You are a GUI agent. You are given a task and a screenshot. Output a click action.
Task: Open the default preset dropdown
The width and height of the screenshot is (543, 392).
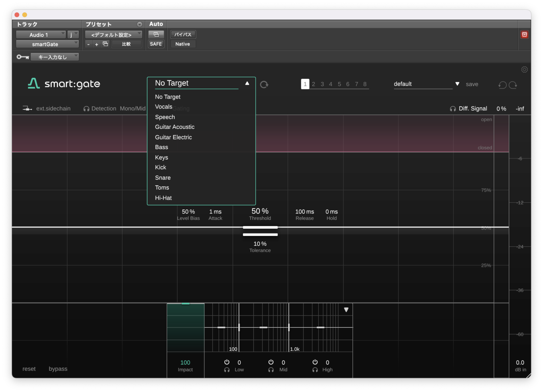[457, 84]
